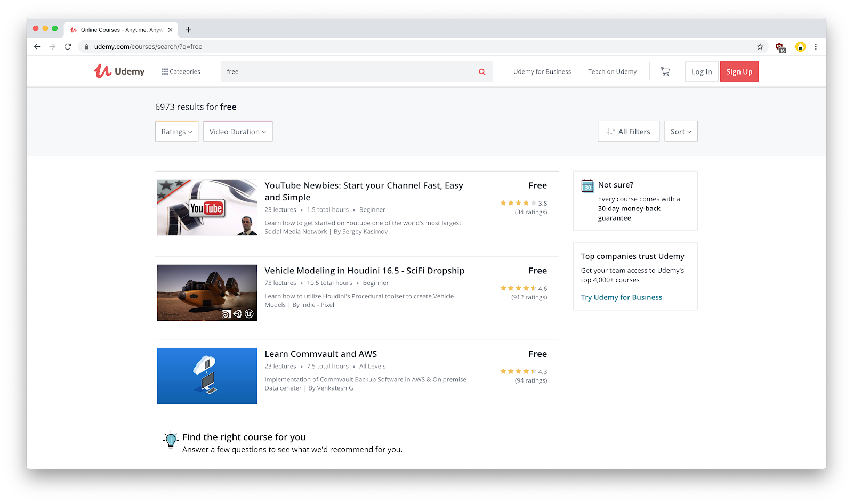853x504 pixels.
Task: Click the 'Not sure?' heading
Action: 616,185
